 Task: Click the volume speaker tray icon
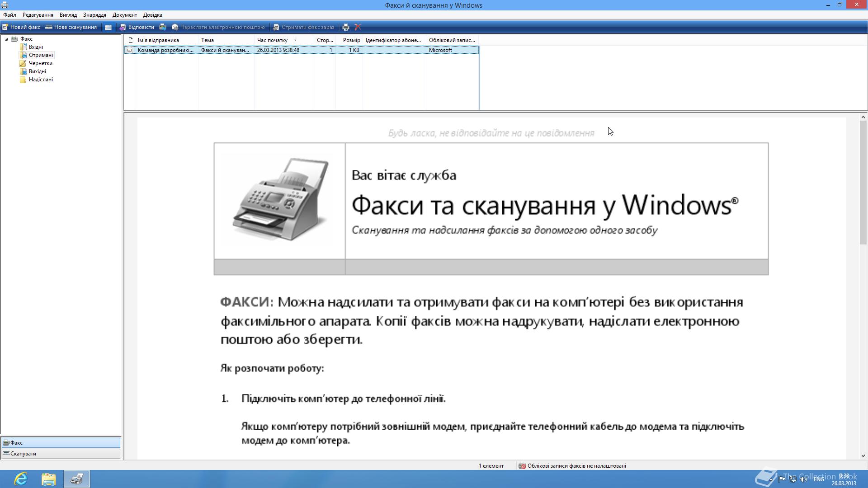[x=803, y=479]
